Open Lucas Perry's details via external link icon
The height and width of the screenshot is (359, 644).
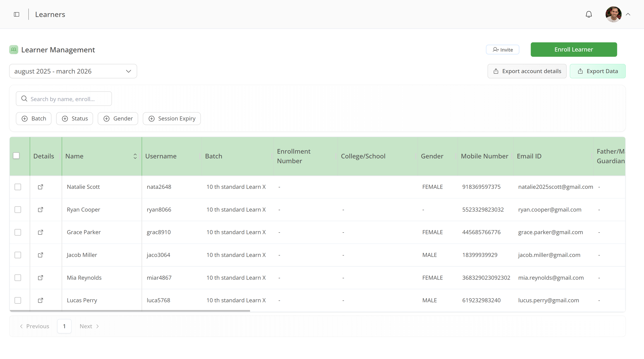tap(41, 300)
